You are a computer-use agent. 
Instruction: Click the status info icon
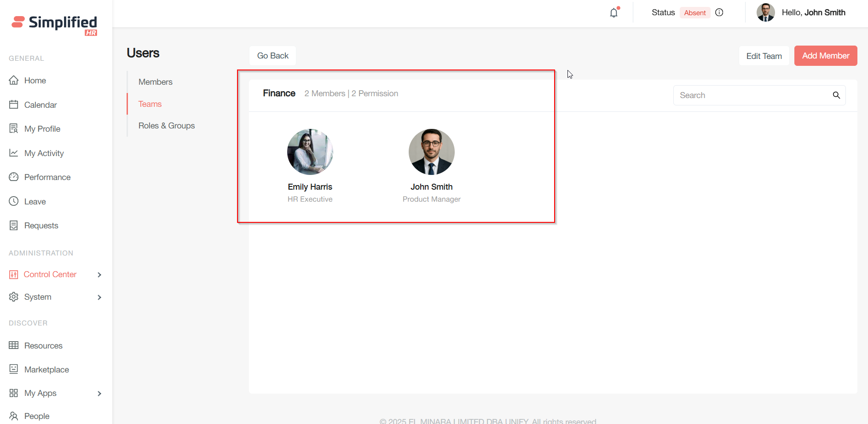(719, 12)
